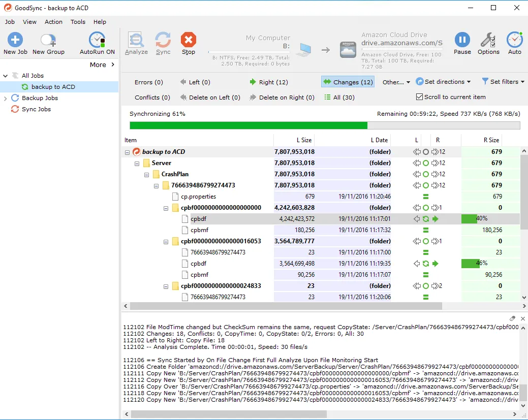
Task: Open the Action menu
Action: 53,22
